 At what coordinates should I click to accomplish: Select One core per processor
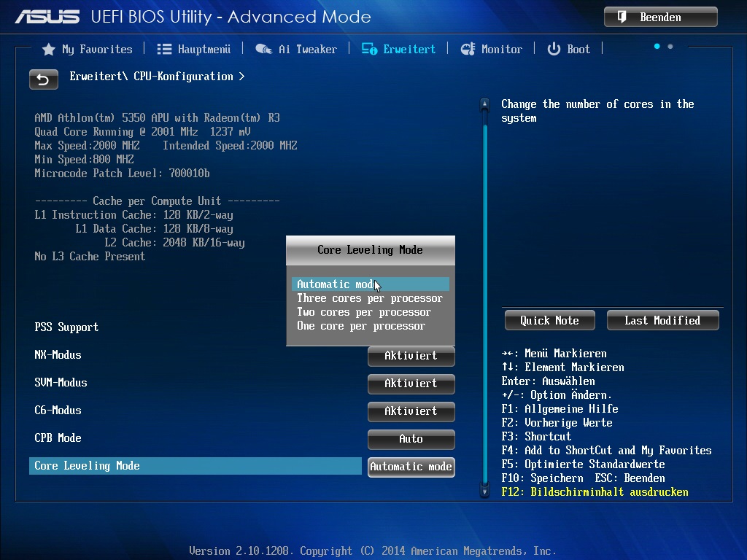(x=370, y=326)
